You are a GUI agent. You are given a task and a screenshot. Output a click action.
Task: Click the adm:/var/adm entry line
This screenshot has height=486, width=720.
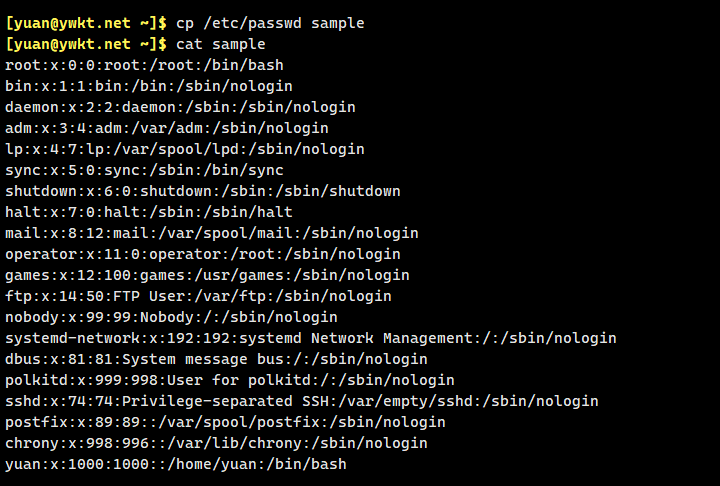(x=166, y=128)
